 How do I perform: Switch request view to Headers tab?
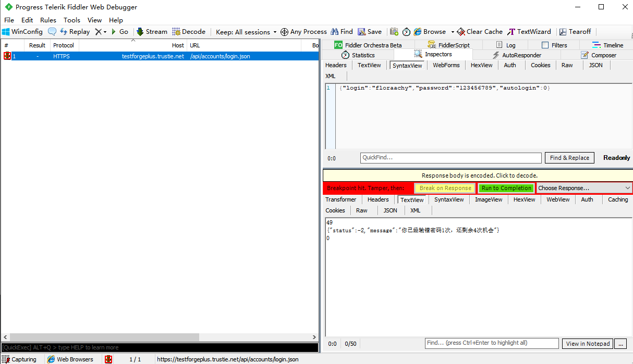pos(336,66)
